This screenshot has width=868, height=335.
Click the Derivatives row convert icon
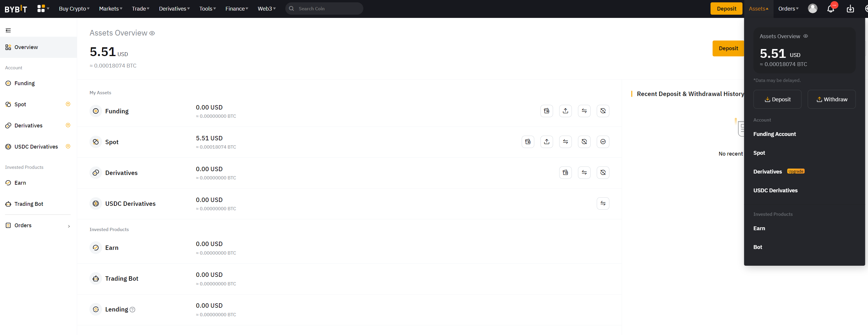pyautogui.click(x=603, y=173)
